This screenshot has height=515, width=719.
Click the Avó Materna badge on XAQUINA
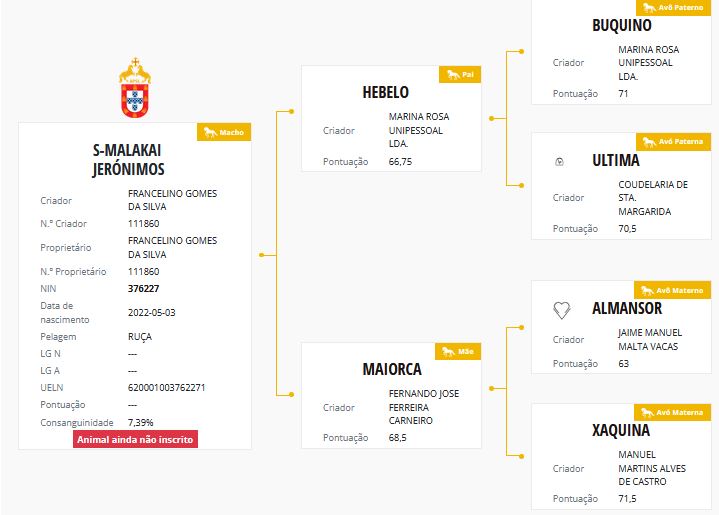coord(672,412)
